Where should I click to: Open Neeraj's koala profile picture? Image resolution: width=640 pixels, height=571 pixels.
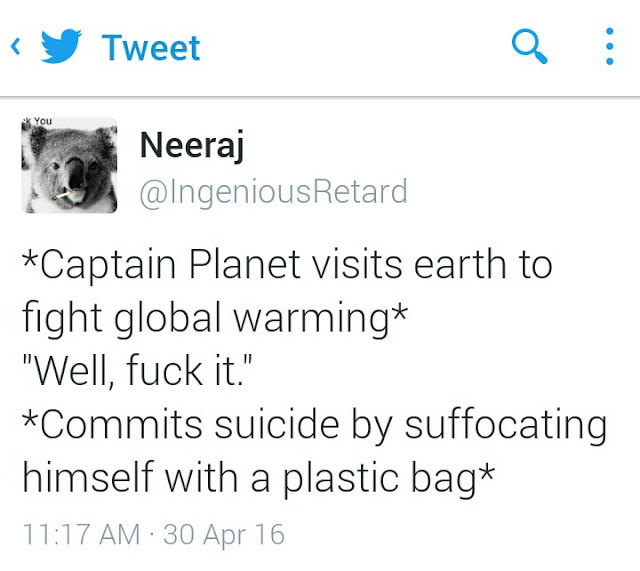(x=69, y=165)
